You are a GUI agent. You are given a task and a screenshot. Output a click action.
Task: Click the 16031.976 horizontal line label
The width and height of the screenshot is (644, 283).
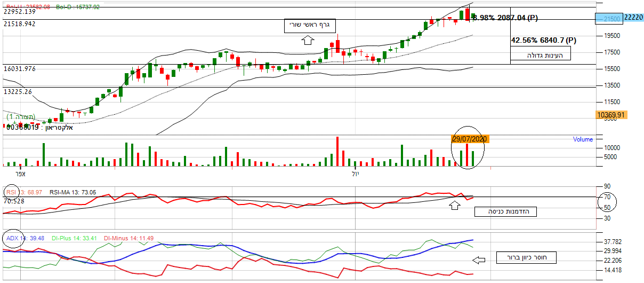click(x=20, y=68)
